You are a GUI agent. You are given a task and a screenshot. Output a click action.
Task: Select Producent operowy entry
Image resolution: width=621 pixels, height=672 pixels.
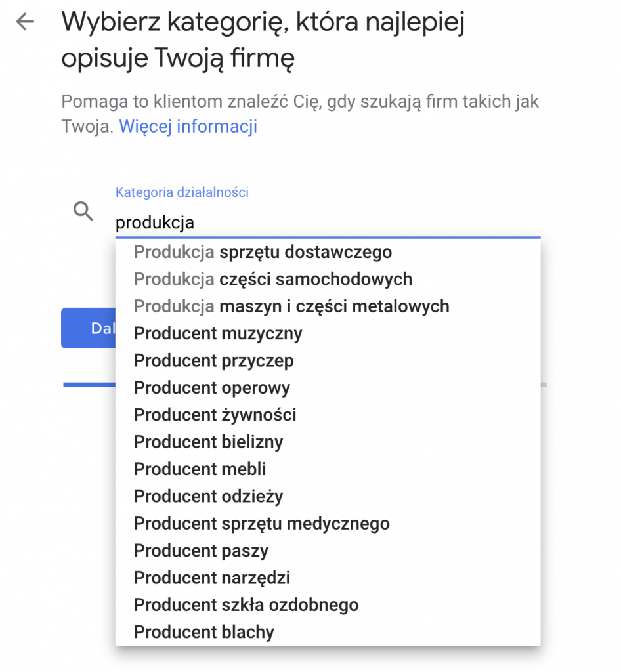pyautogui.click(x=211, y=388)
